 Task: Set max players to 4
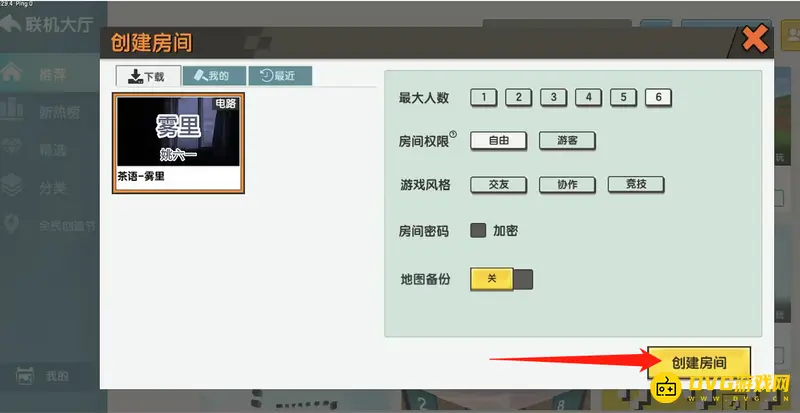coord(588,97)
